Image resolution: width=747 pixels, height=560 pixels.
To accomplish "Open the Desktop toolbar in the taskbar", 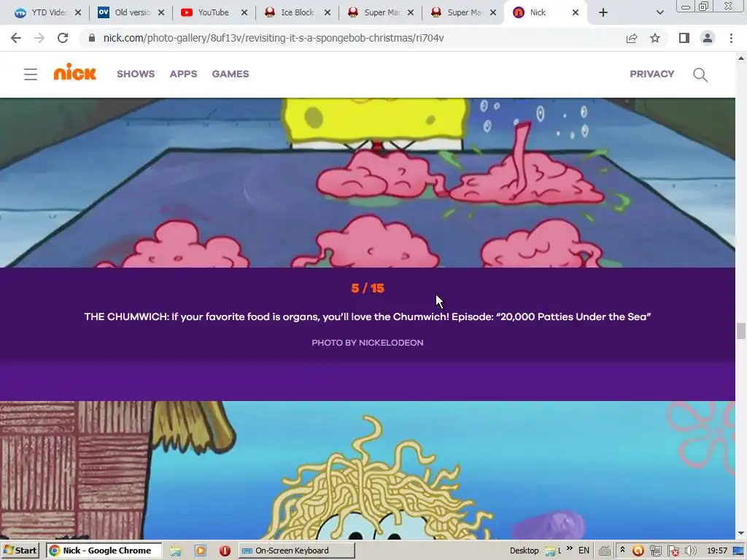I will pos(524,551).
